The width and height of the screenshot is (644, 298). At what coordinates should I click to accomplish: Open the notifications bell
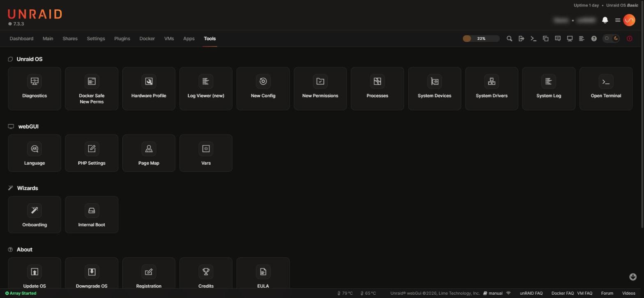pos(605,20)
